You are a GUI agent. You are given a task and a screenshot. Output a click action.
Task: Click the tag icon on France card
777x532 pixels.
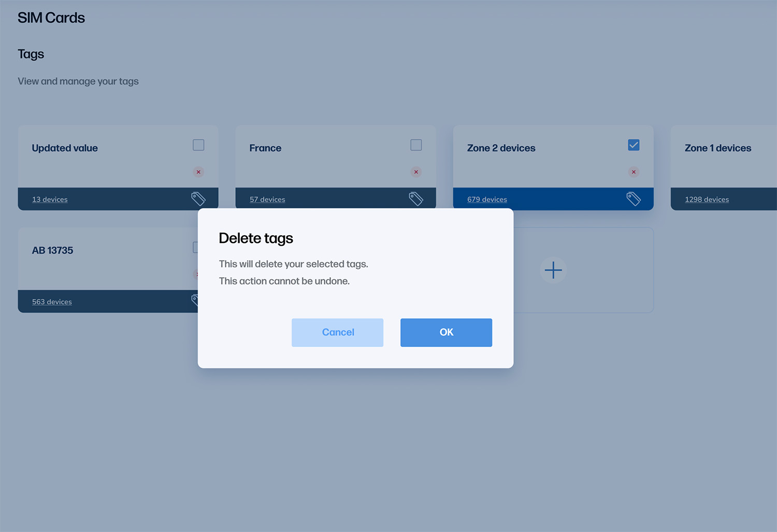pyautogui.click(x=416, y=199)
